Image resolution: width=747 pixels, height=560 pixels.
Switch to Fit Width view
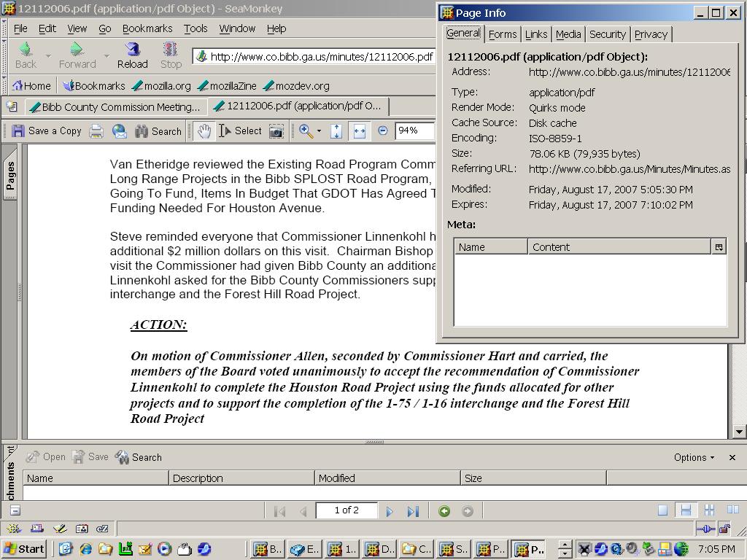(x=359, y=131)
